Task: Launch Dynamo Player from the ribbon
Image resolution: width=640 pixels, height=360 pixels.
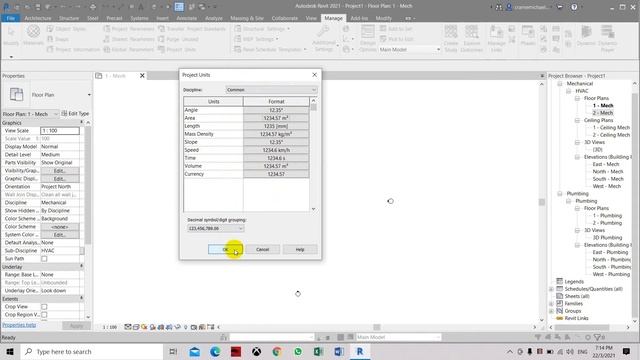Action: 608,38
